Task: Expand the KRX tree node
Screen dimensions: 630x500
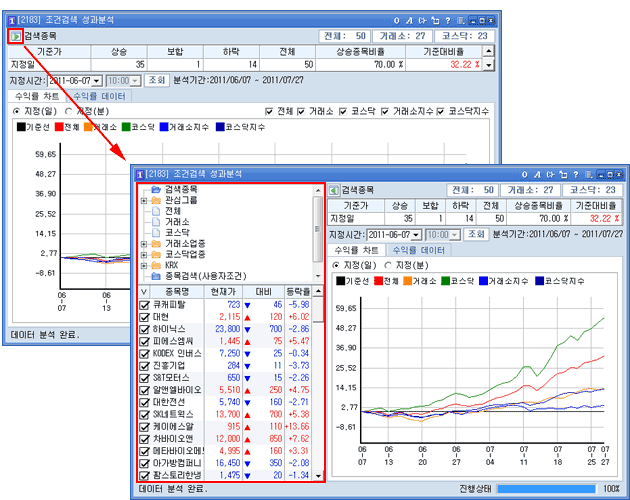Action: [144, 265]
